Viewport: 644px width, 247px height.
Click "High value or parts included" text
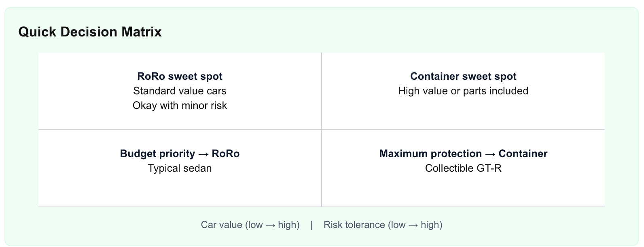[x=463, y=91]
